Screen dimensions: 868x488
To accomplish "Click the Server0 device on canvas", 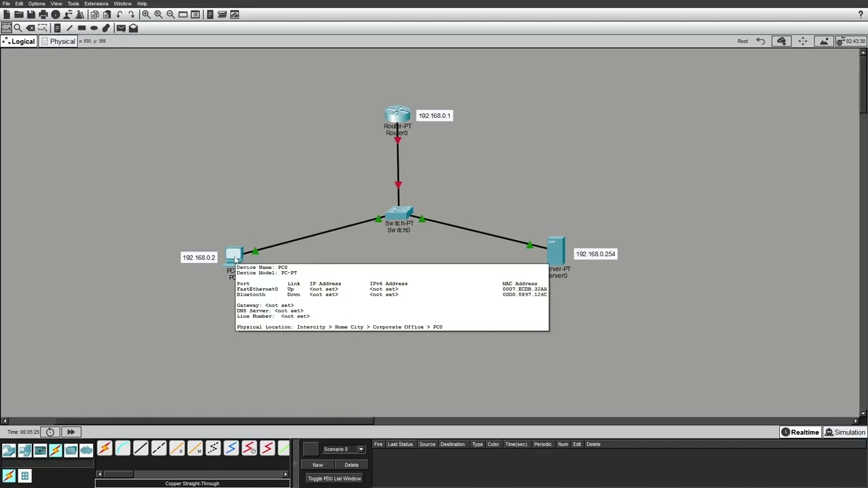I will pos(556,251).
